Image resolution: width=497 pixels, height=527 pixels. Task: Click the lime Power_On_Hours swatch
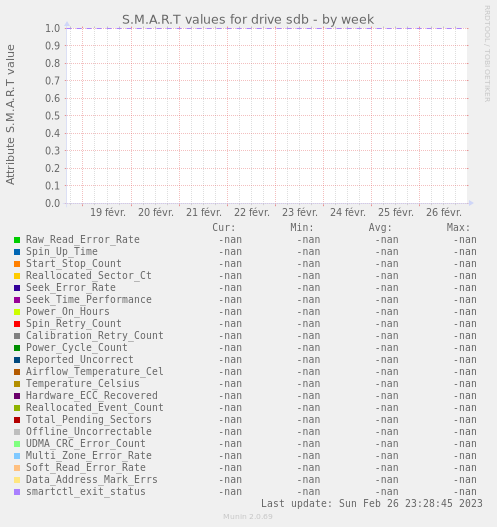click(17, 312)
